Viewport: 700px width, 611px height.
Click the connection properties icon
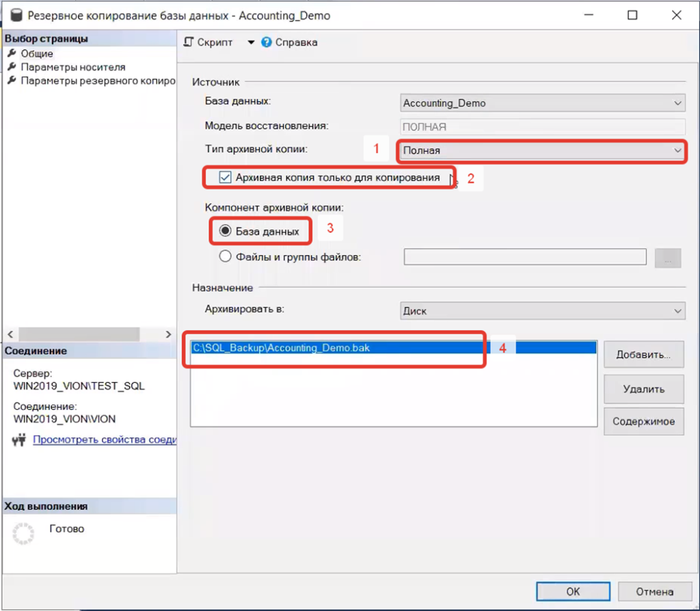click(x=19, y=440)
